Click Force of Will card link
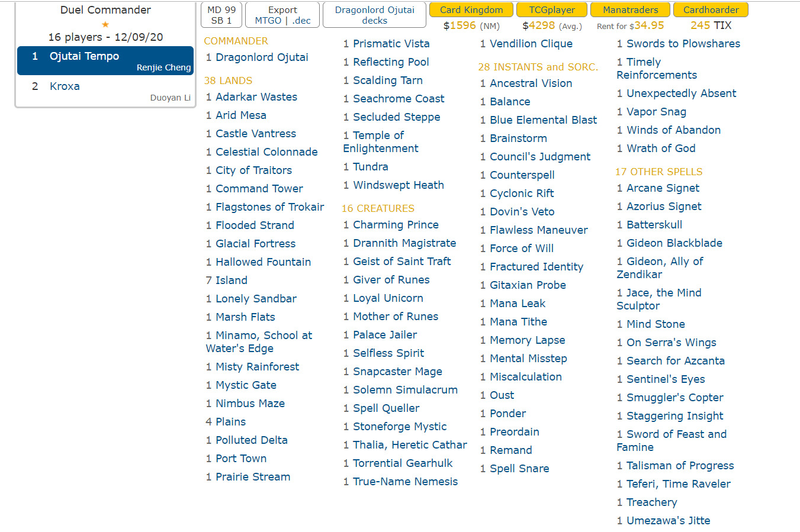Screen dimensions: 800x532 click(522, 249)
